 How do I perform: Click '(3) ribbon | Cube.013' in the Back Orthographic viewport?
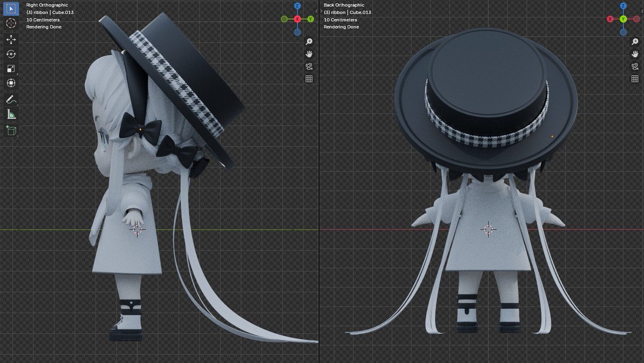coord(347,12)
